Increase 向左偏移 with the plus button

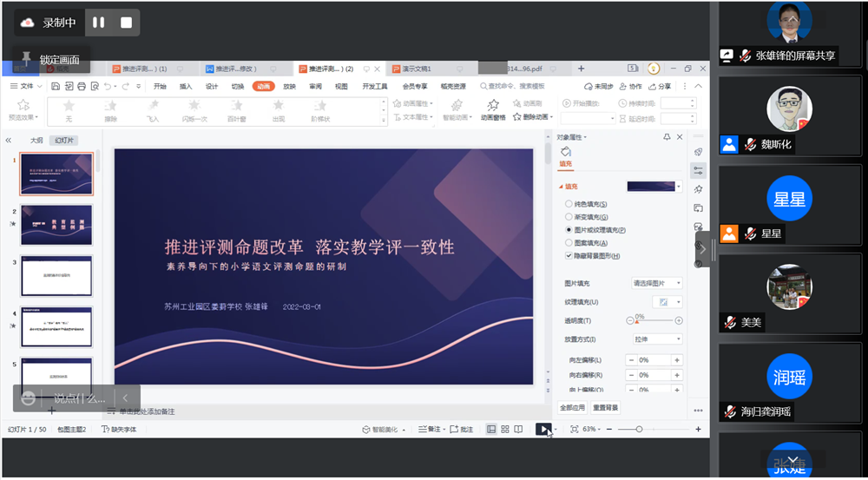click(676, 360)
